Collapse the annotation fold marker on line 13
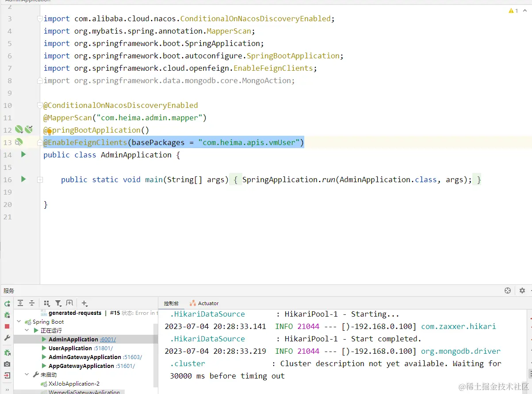The image size is (532, 394). (40, 142)
